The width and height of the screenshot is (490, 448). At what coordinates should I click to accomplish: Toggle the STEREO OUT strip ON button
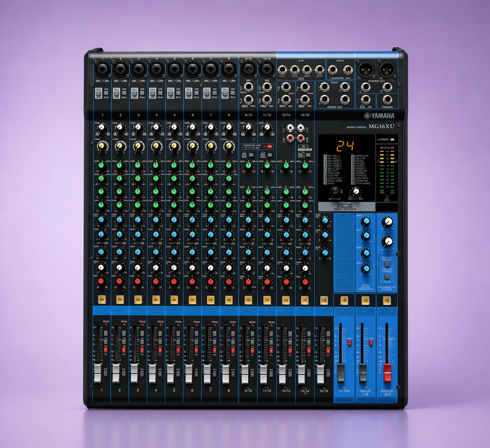387,300
